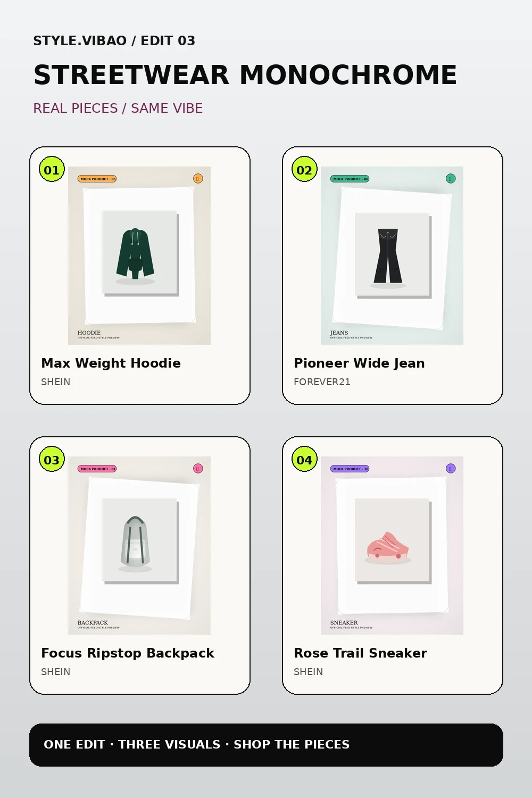The width and height of the screenshot is (532, 798).
Task: Open the Pioneer Wide Jean title link
Action: (359, 363)
